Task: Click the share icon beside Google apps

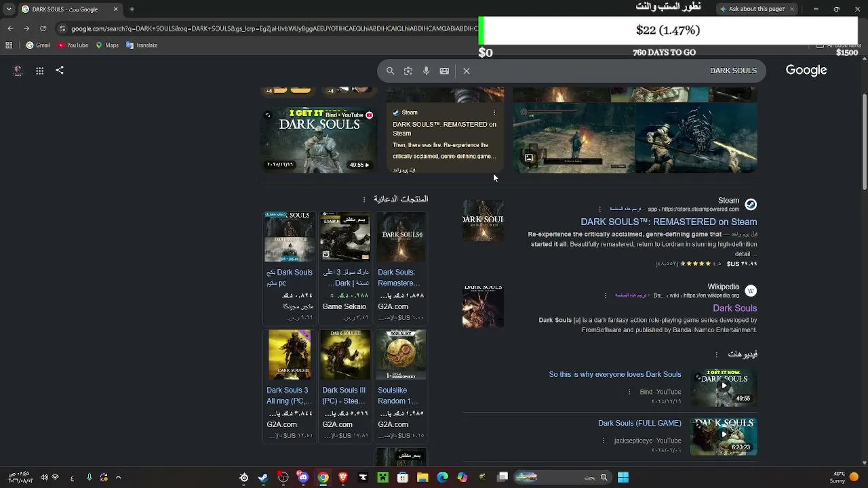Action: (60, 70)
